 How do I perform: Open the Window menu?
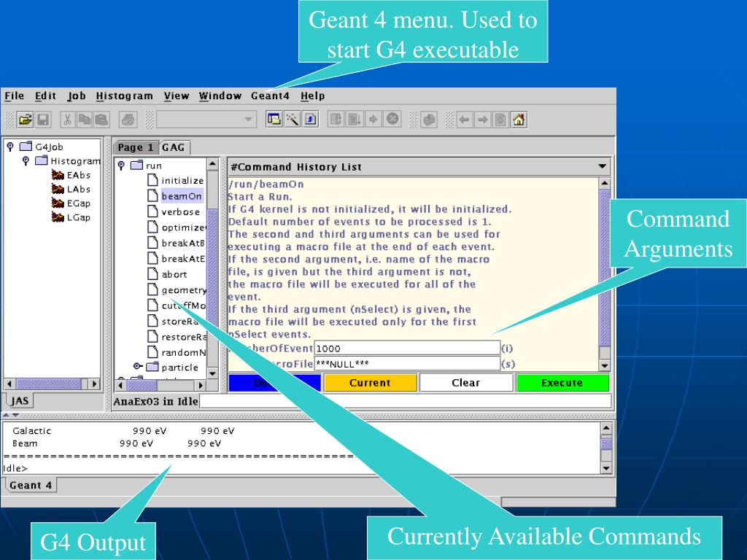(220, 96)
